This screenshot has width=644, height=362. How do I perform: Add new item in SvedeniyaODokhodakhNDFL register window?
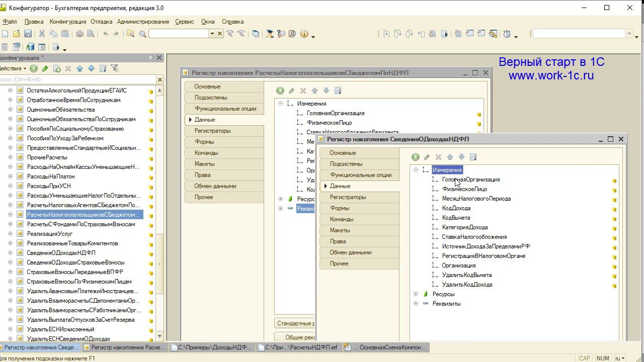click(x=415, y=157)
